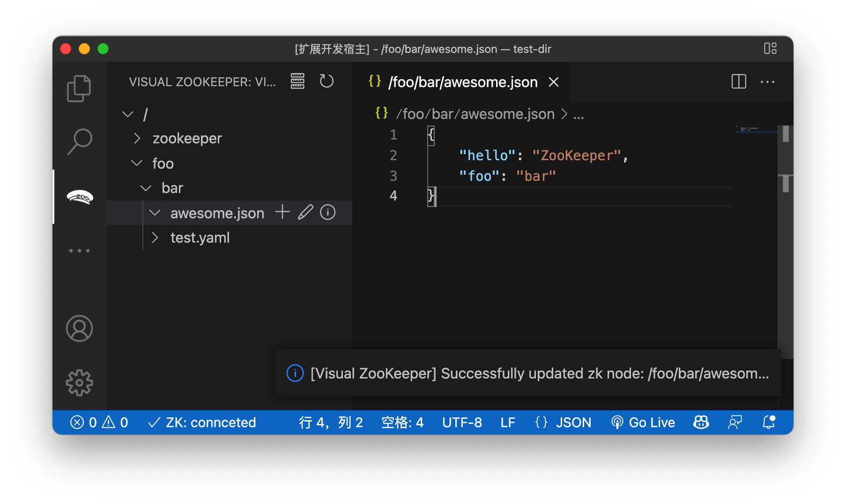The width and height of the screenshot is (846, 504).
Task: Change end of line sequence LF
Action: (x=508, y=422)
